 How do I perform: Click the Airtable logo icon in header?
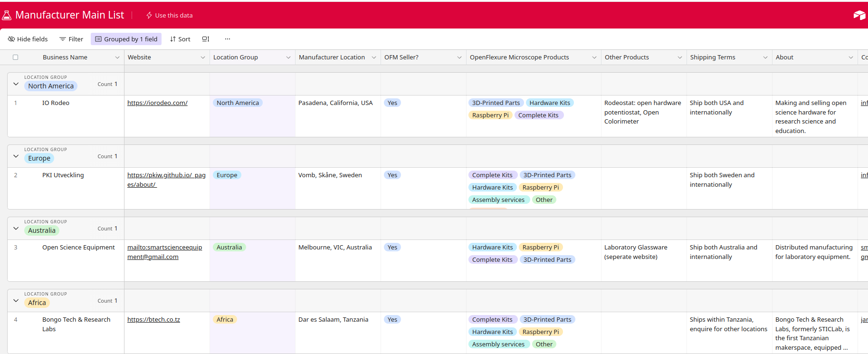pyautogui.click(x=859, y=15)
